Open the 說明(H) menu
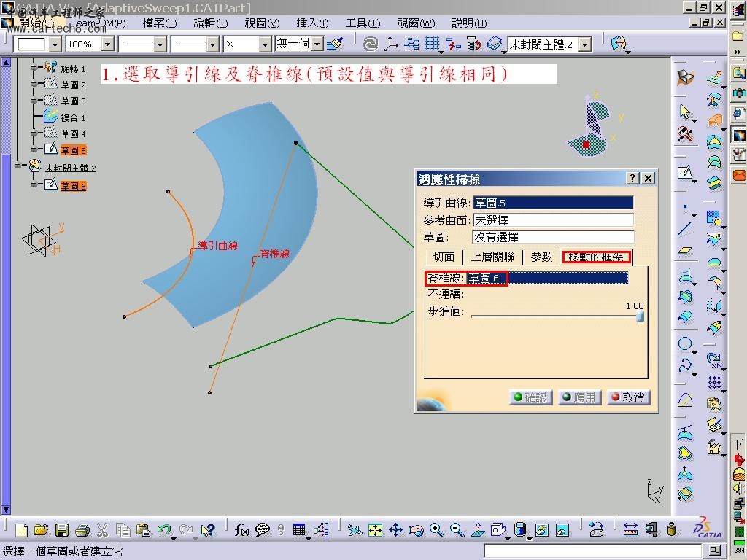Screen dimensions: 747x560 [x=469, y=23]
